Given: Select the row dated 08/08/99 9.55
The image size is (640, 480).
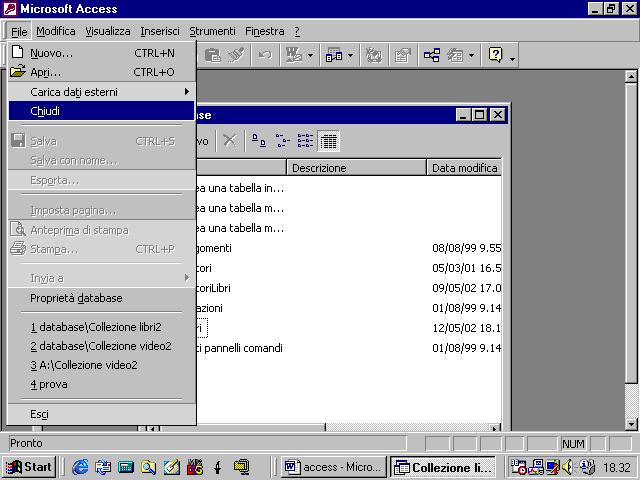Looking at the screenshot, I should 349,248.
